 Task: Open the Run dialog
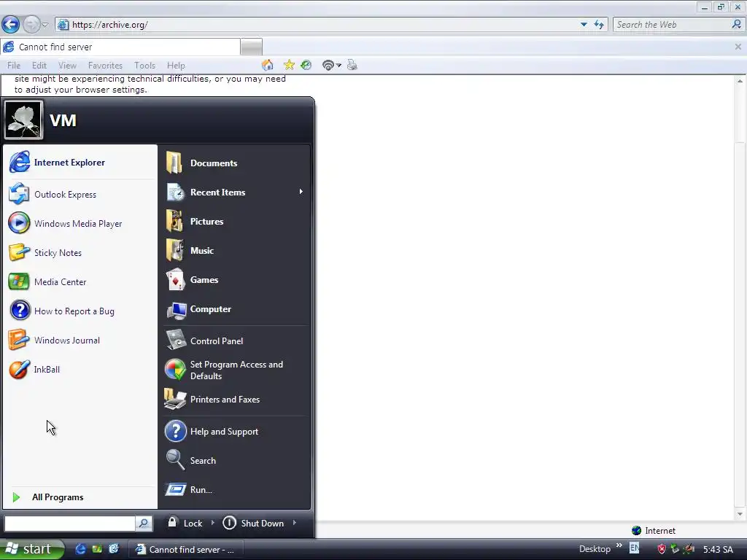236,489
